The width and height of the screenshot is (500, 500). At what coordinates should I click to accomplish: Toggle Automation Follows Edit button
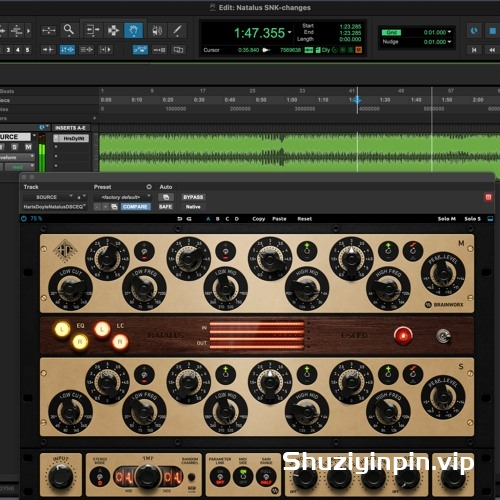(140, 50)
